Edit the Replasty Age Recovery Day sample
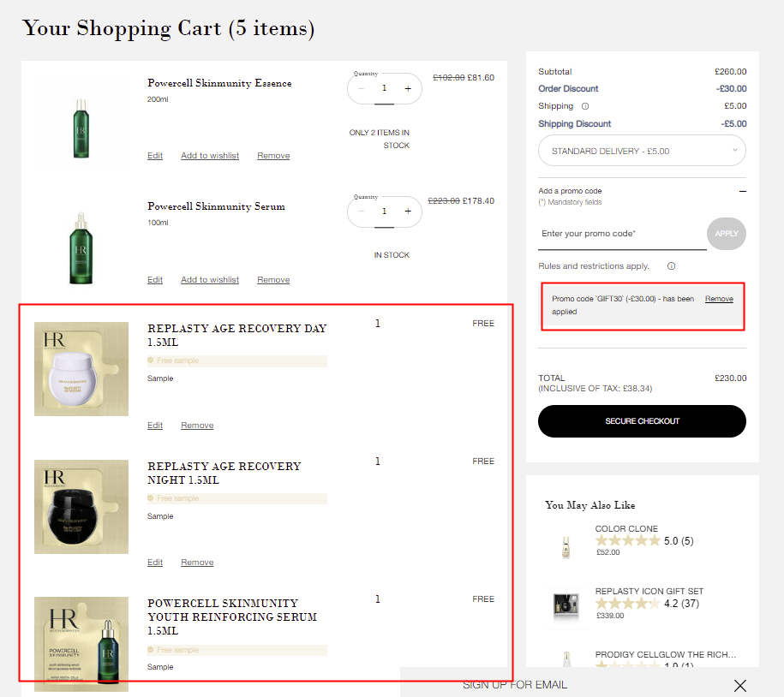Viewport: 784px width, 697px height. [155, 426]
